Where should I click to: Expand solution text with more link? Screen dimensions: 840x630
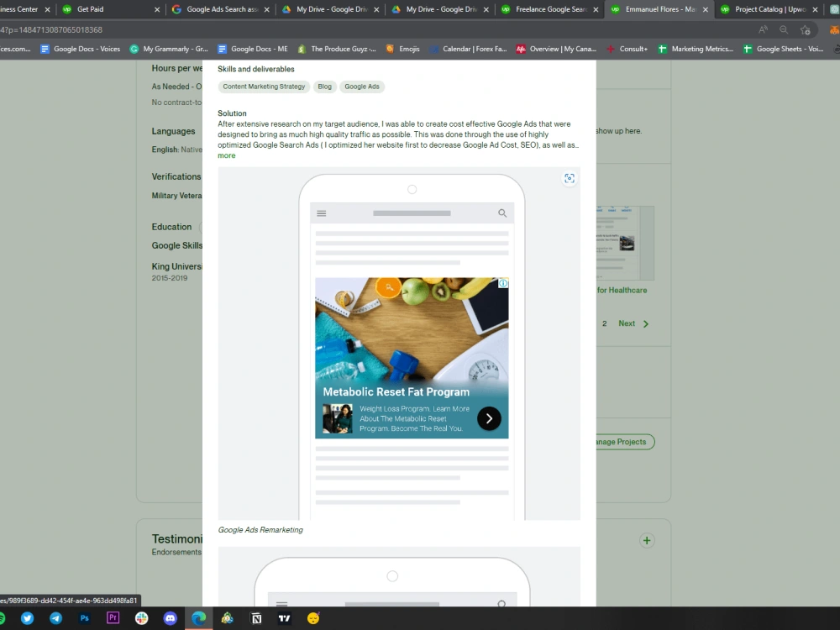226,155
